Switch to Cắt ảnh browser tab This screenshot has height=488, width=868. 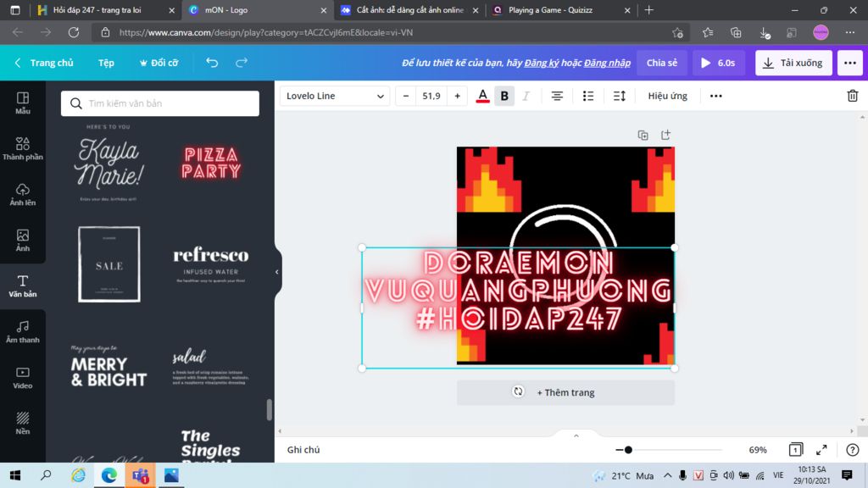point(410,10)
